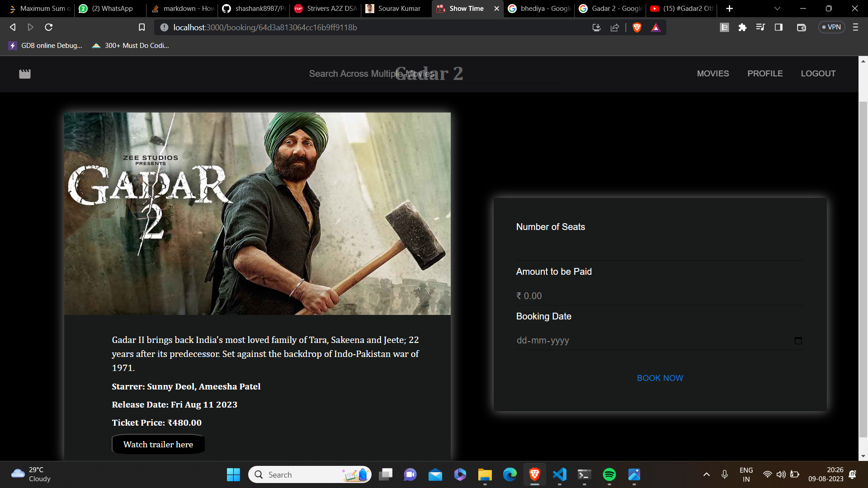The width and height of the screenshot is (868, 488).
Task: Click the share page icon in address bar
Action: (x=614, y=28)
